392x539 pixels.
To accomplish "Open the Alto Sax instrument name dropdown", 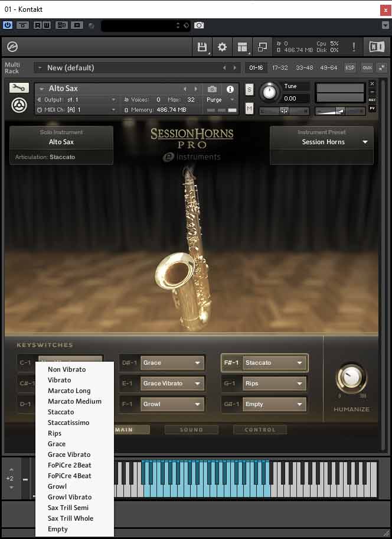I will click(109, 89).
